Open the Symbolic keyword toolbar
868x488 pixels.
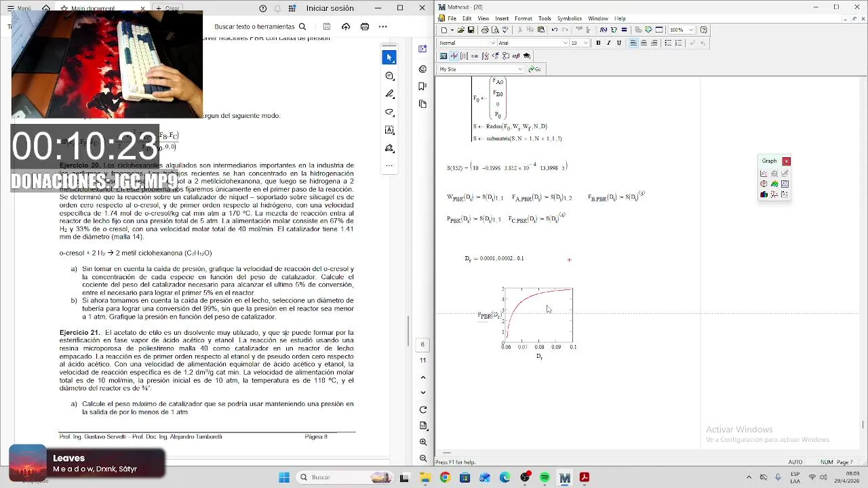(x=527, y=56)
